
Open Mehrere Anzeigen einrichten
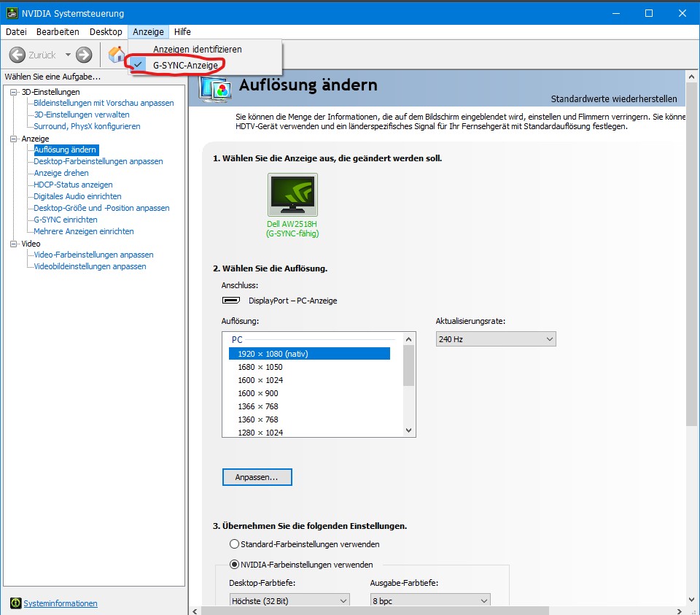coord(84,231)
